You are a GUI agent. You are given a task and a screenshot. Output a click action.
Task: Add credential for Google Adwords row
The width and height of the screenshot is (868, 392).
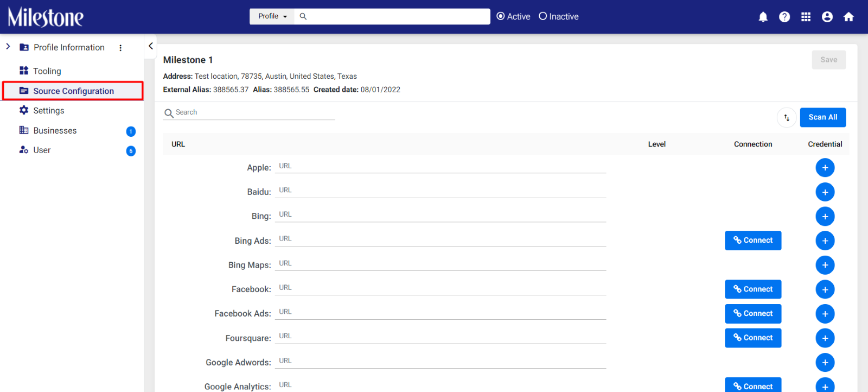point(825,362)
